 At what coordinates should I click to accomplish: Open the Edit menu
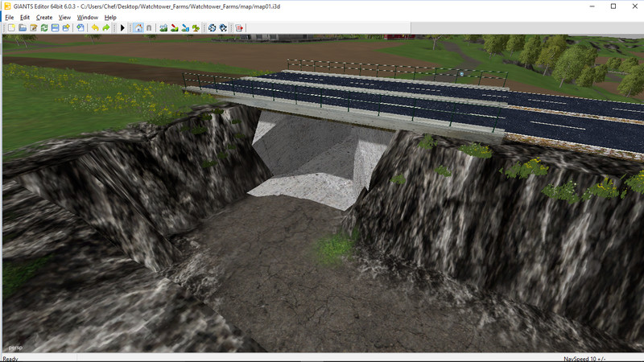click(25, 17)
